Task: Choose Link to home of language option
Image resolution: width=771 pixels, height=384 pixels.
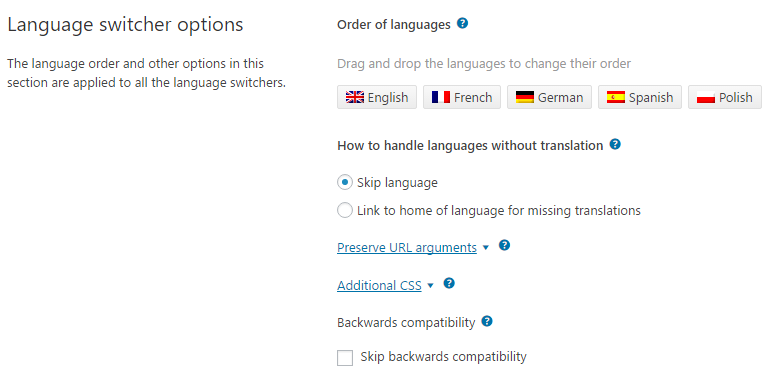Action: tap(345, 210)
